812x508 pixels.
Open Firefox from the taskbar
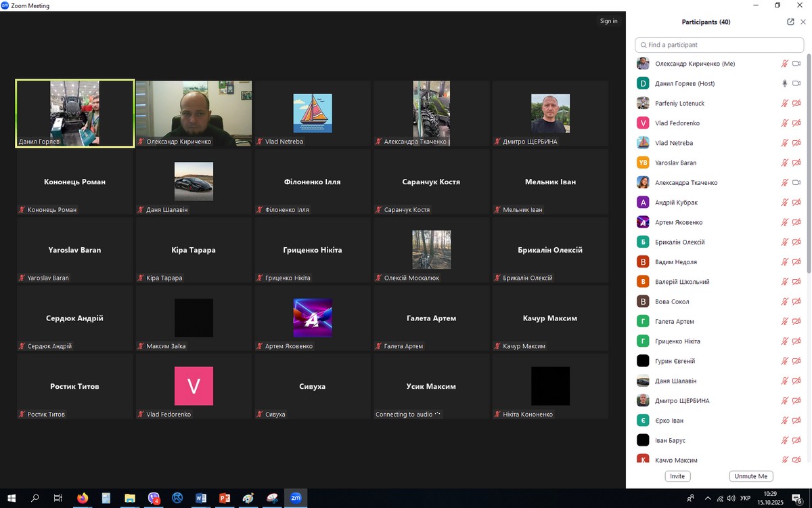coord(83,499)
